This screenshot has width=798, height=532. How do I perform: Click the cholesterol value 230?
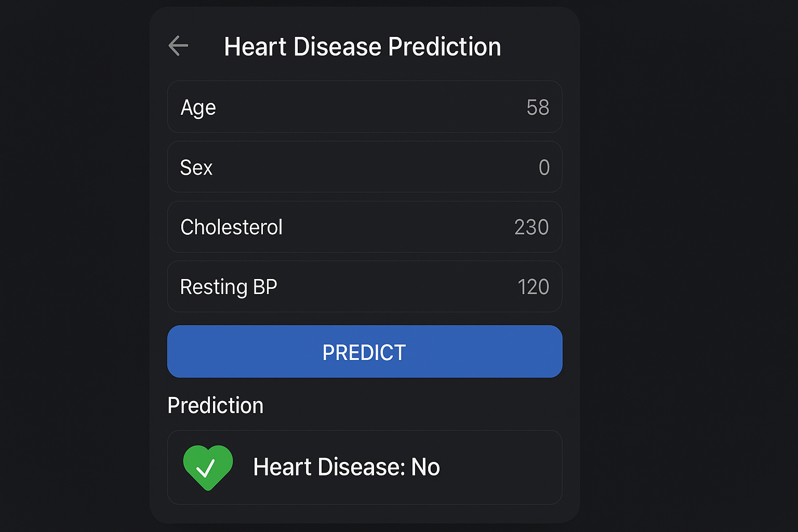[x=531, y=227]
